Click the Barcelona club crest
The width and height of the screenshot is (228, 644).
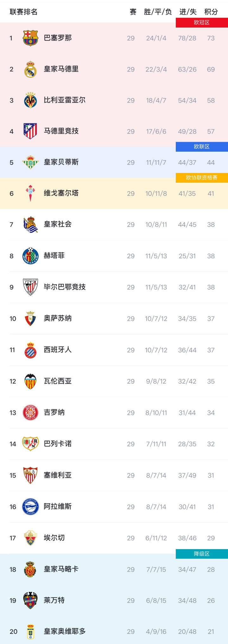[x=30, y=38]
